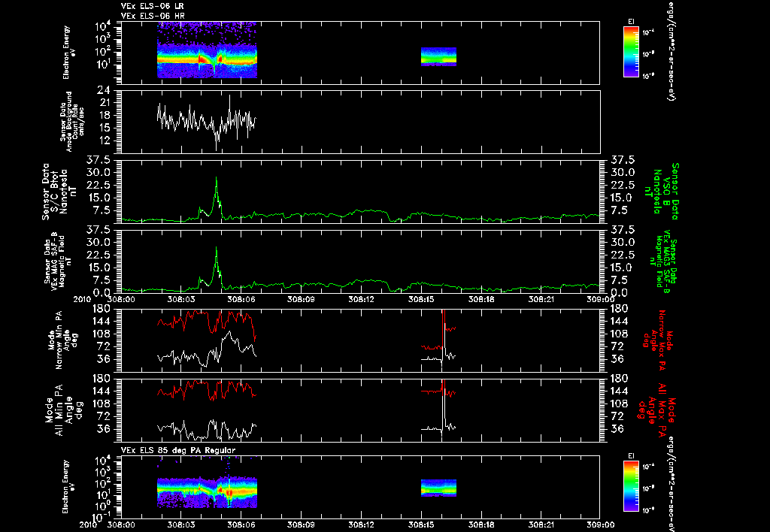This screenshot has width=770, height=532.
Task: Click the large electron spectrogram block in top panel
Action: 207,50
